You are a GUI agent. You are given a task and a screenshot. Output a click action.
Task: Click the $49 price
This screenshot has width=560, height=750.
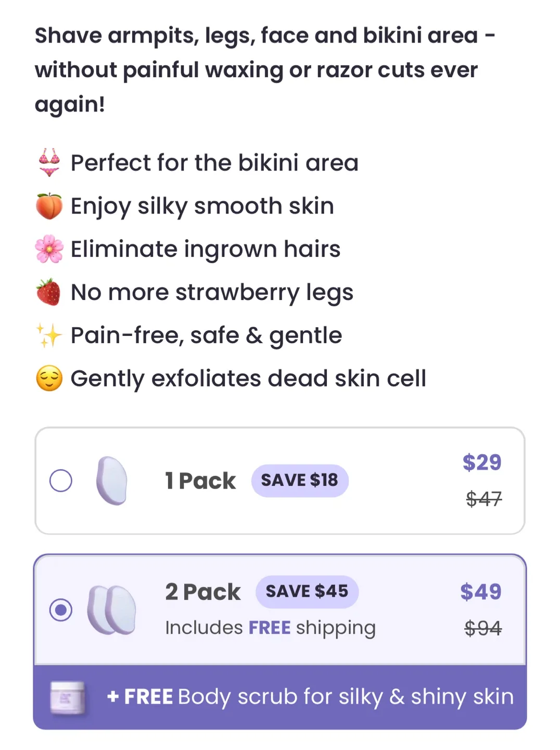click(481, 592)
